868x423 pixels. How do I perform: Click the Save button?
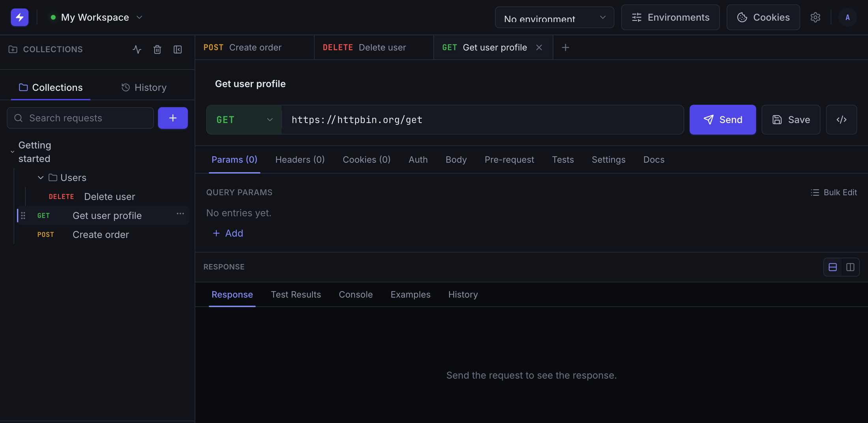791,120
